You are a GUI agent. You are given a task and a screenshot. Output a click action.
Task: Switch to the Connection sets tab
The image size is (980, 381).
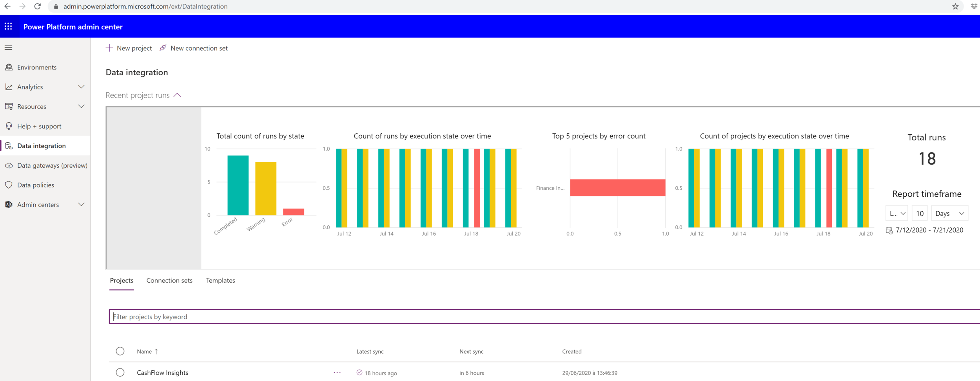[169, 281]
